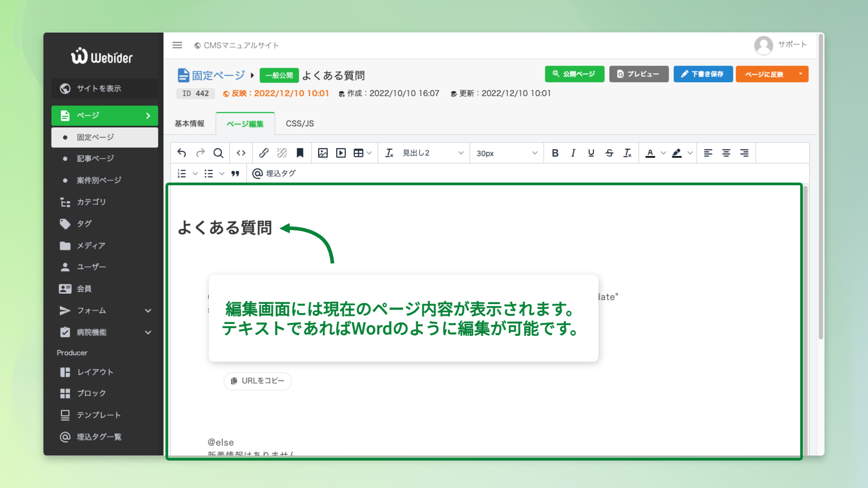Toggle strikethrough formatting
868x488 pixels.
609,153
